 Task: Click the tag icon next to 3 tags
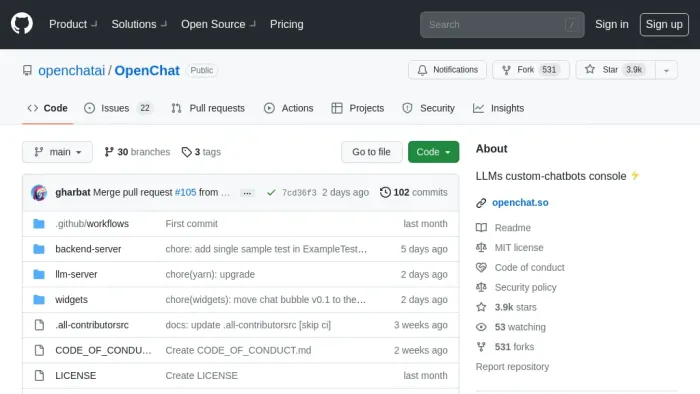tap(186, 152)
